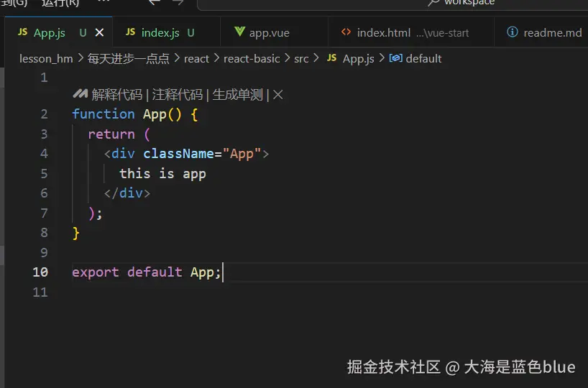
Task: Close the App.js editor tab
Action: click(99, 32)
